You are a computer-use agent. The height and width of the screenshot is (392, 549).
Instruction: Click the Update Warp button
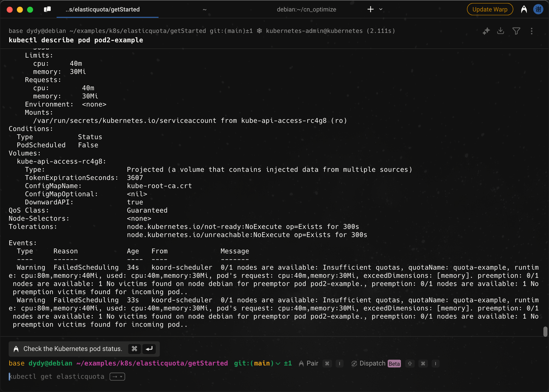[490, 9]
